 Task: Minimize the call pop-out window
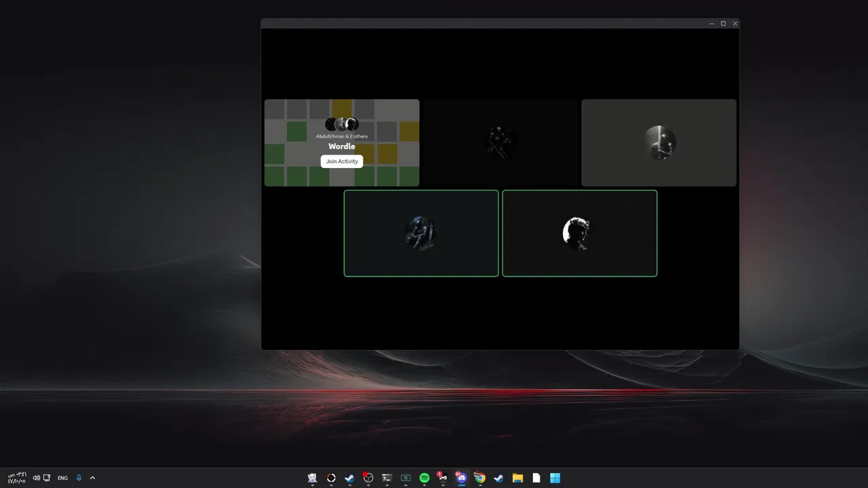[711, 24]
